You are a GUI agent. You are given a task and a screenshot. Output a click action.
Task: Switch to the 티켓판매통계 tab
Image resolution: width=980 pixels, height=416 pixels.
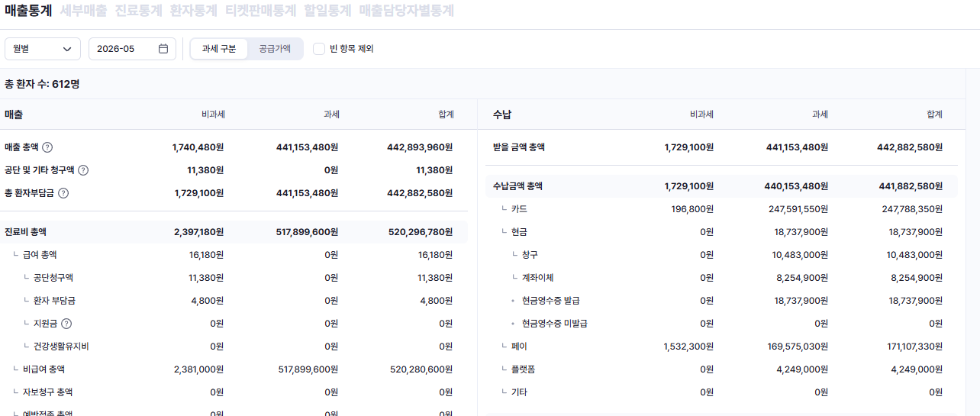[260, 11]
